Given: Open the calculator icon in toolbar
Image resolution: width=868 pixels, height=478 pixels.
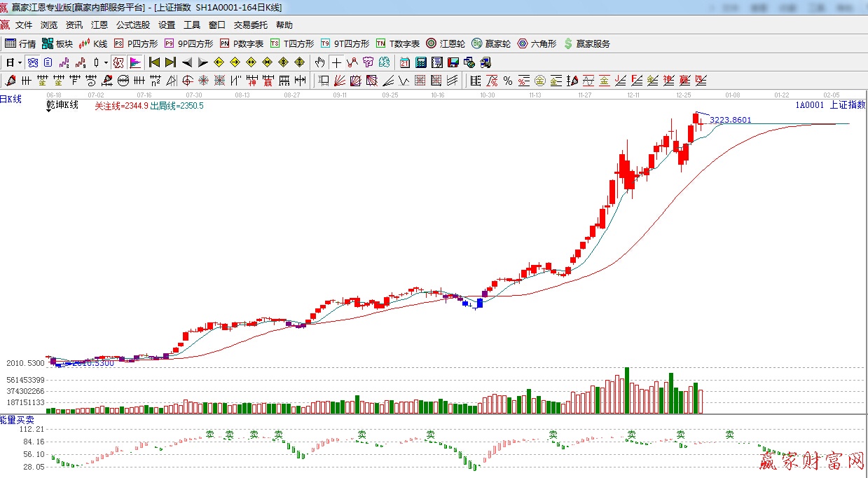Looking at the screenshot, I should (420, 62).
